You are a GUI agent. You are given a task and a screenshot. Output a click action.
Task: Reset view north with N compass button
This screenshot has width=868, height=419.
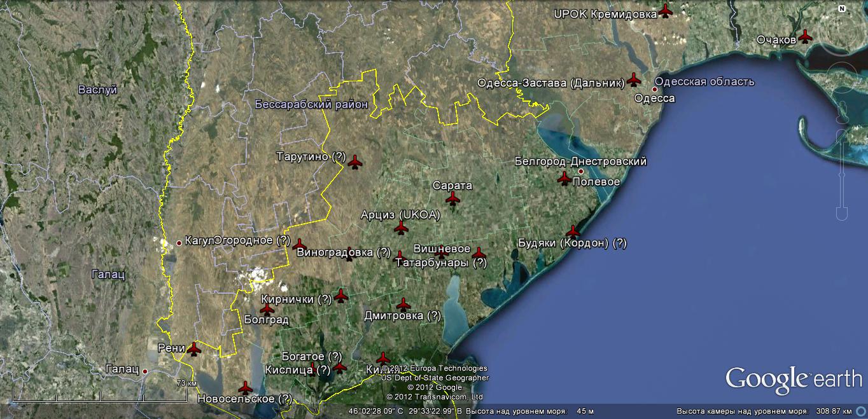[841, 9]
